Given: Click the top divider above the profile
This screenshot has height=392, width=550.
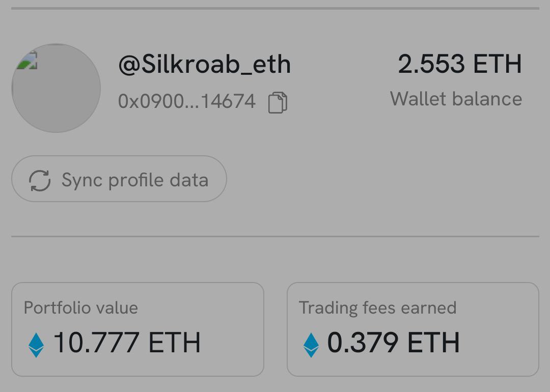Looking at the screenshot, I should point(275,8).
